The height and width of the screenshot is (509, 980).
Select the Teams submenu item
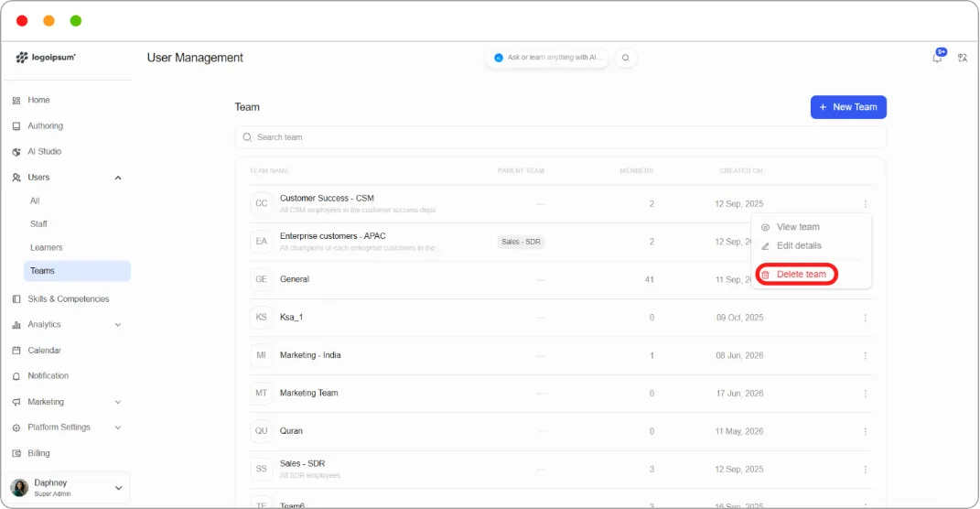(77, 271)
